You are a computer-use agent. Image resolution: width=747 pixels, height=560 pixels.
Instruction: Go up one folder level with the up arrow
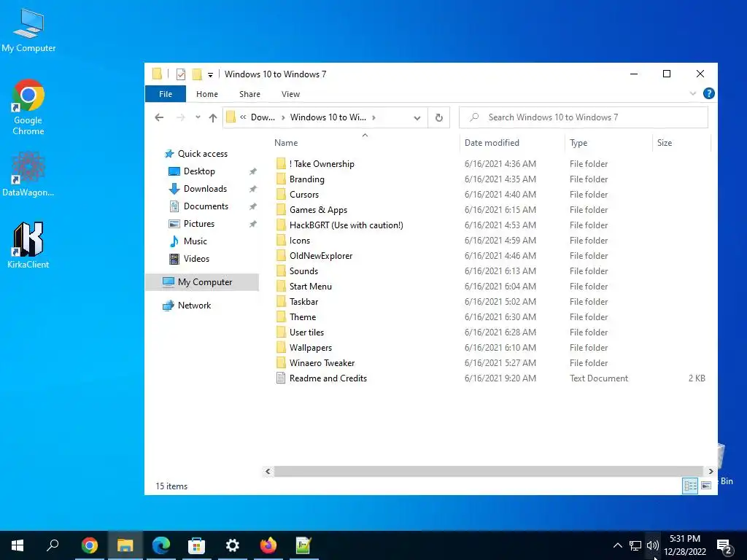tap(212, 117)
